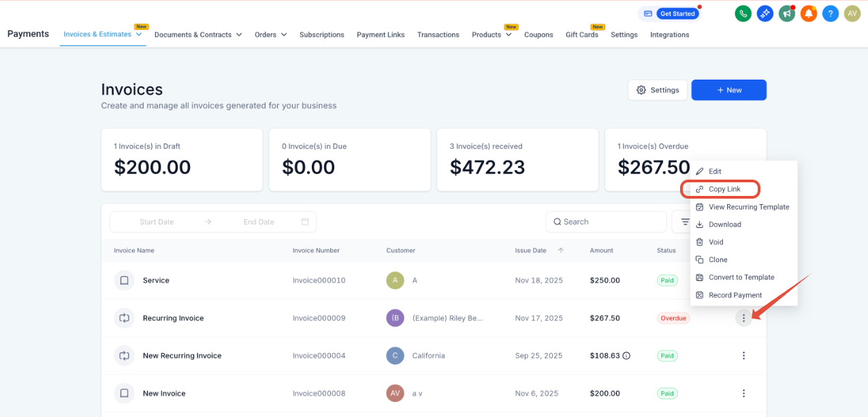Click info icon beside $108.63 amount

click(x=626, y=356)
